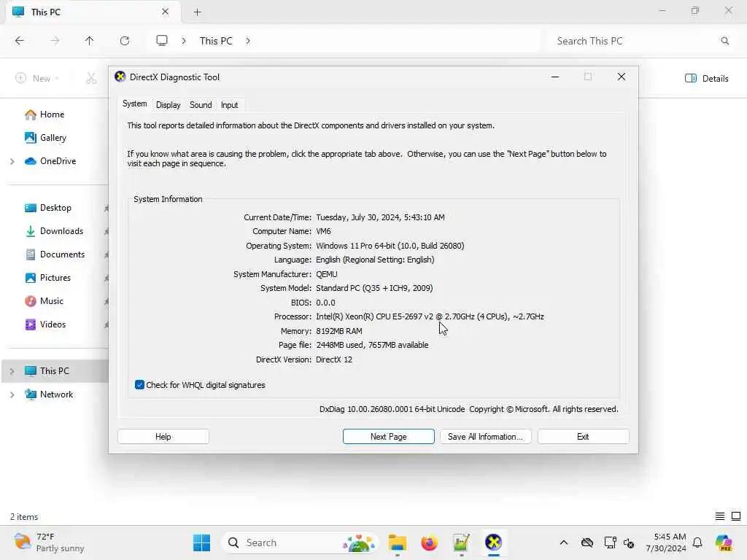This screenshot has height=560, width=747.
Task: Refresh the This PC folder view
Action: (125, 41)
